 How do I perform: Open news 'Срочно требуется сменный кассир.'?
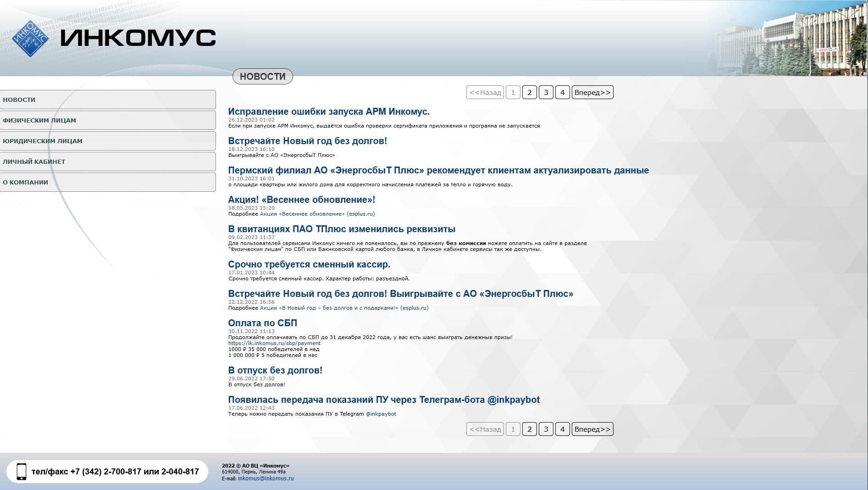[309, 264]
